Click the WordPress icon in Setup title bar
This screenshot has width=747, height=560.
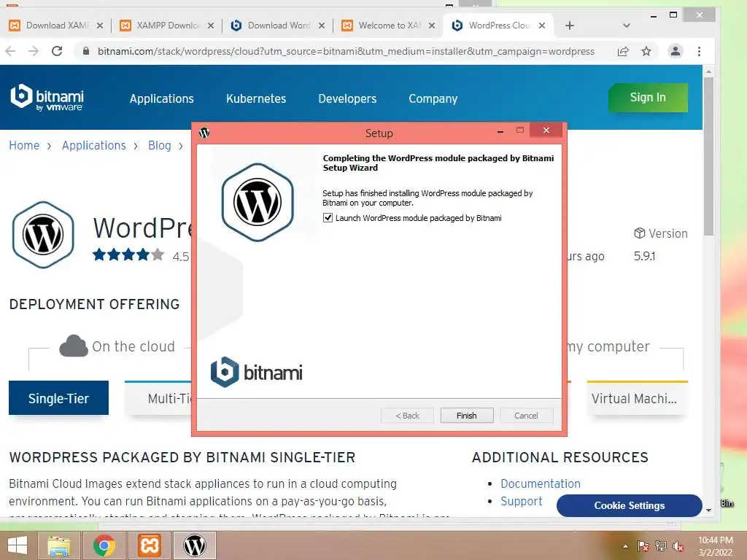[x=204, y=133]
